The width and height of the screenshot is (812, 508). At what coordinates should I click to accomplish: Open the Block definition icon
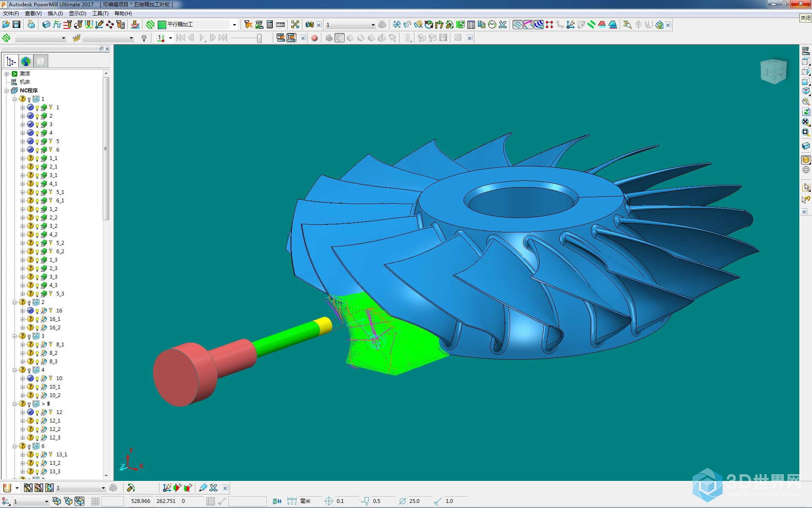(x=46, y=25)
